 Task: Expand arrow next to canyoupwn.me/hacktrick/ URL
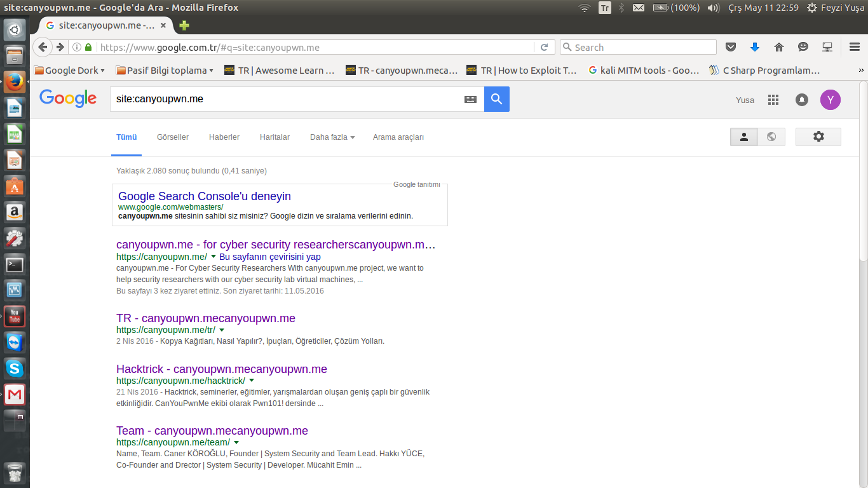(x=252, y=381)
